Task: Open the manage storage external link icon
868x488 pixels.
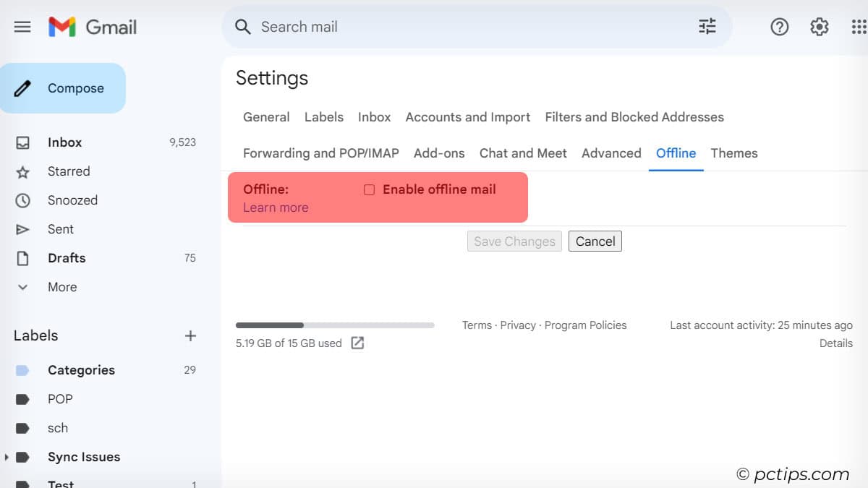Action: pos(357,343)
